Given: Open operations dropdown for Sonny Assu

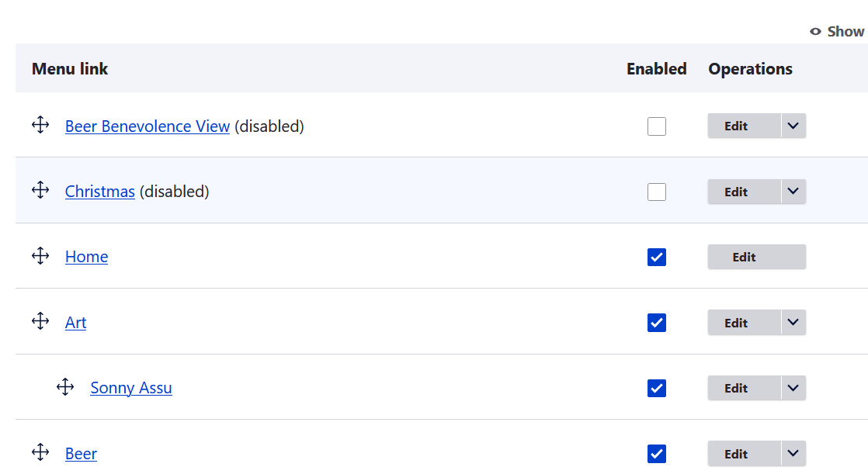Looking at the screenshot, I should (x=793, y=388).
